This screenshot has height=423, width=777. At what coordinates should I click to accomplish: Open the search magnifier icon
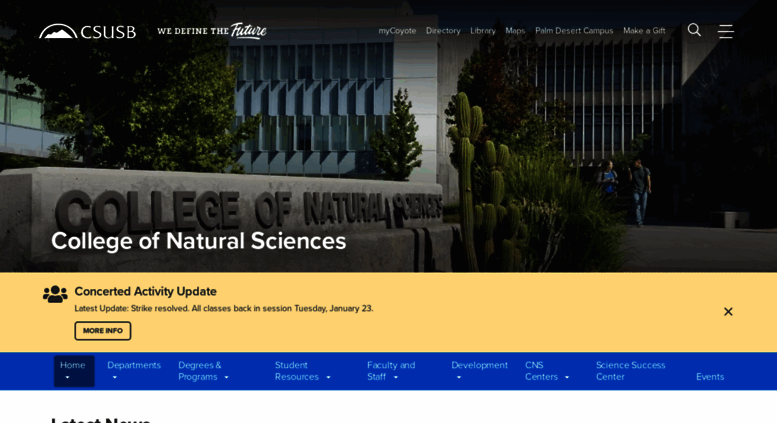[x=694, y=30]
